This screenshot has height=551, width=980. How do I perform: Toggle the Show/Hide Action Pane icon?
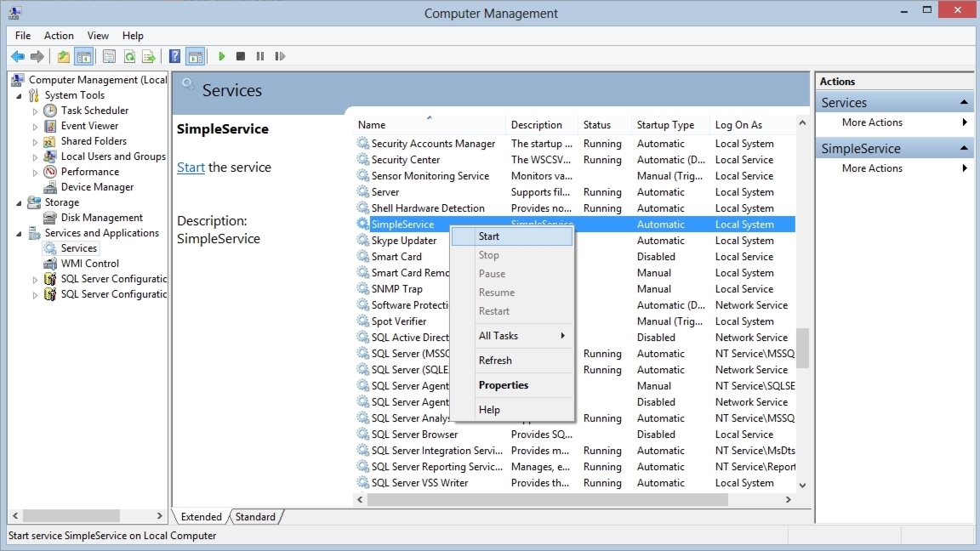196,56
